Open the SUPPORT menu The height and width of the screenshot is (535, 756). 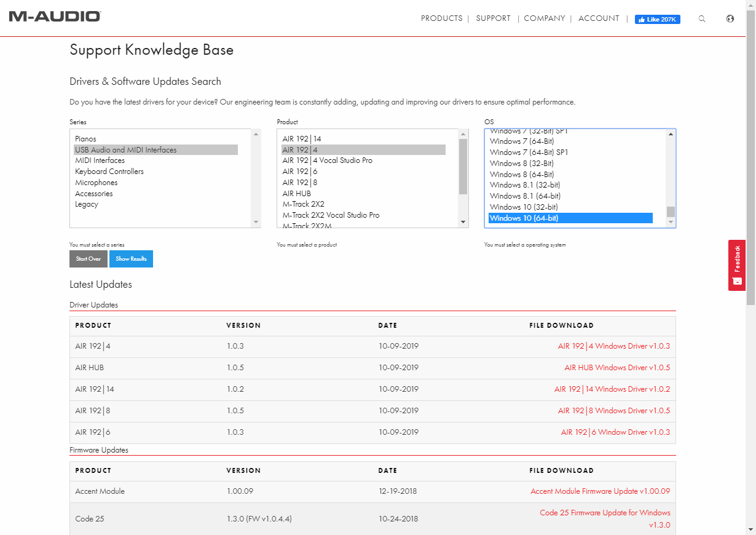(x=493, y=18)
